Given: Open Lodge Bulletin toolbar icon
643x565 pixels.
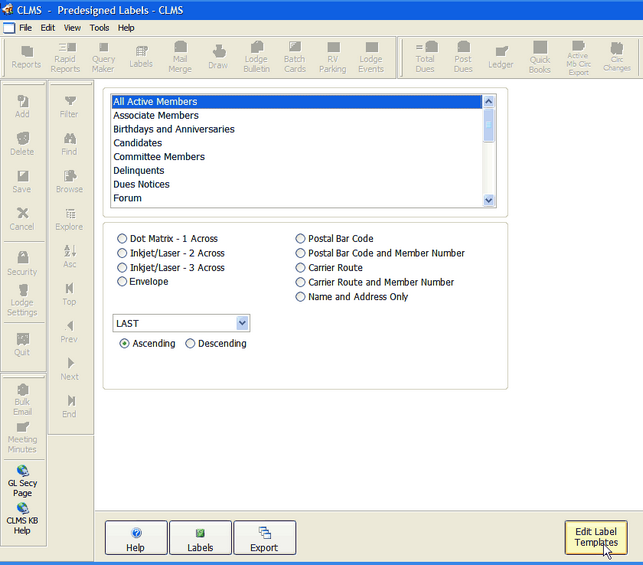Looking at the screenshot, I should pos(256,56).
